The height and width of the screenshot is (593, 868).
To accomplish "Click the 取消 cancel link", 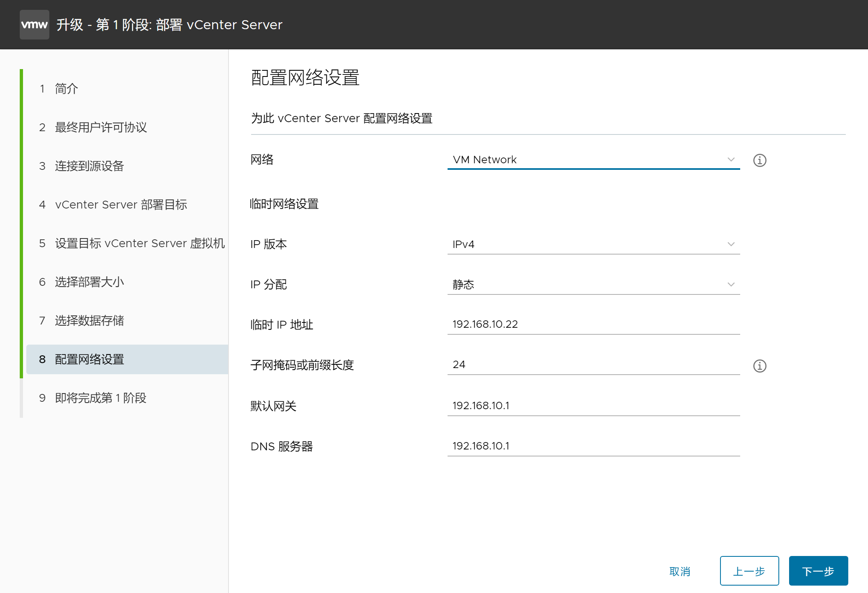I will point(680,571).
